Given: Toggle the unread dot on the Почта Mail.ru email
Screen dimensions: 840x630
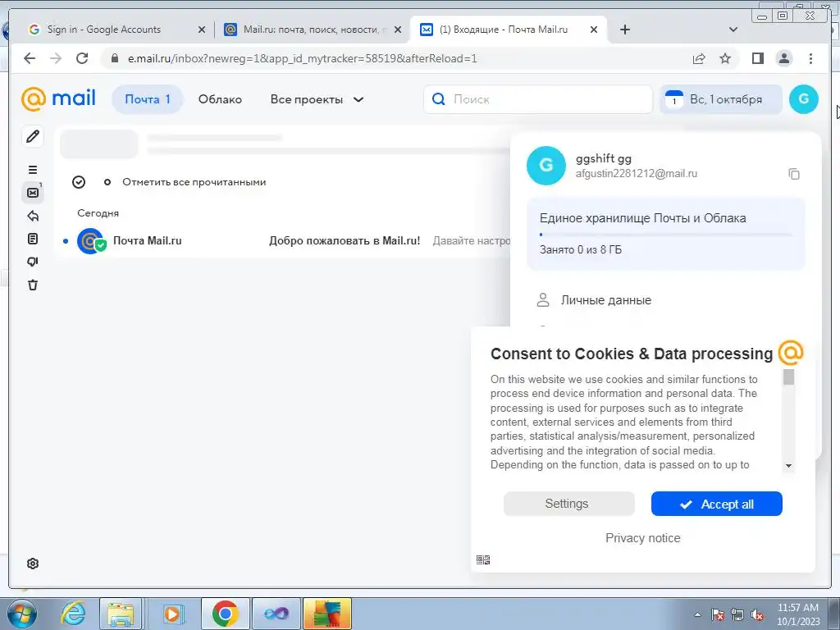Looking at the screenshot, I should 66,241.
